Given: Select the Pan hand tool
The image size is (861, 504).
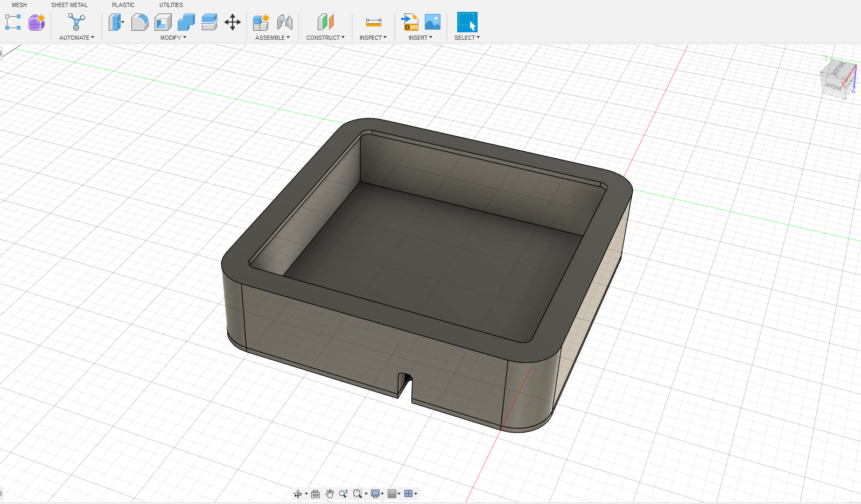Looking at the screenshot, I should tap(330, 494).
